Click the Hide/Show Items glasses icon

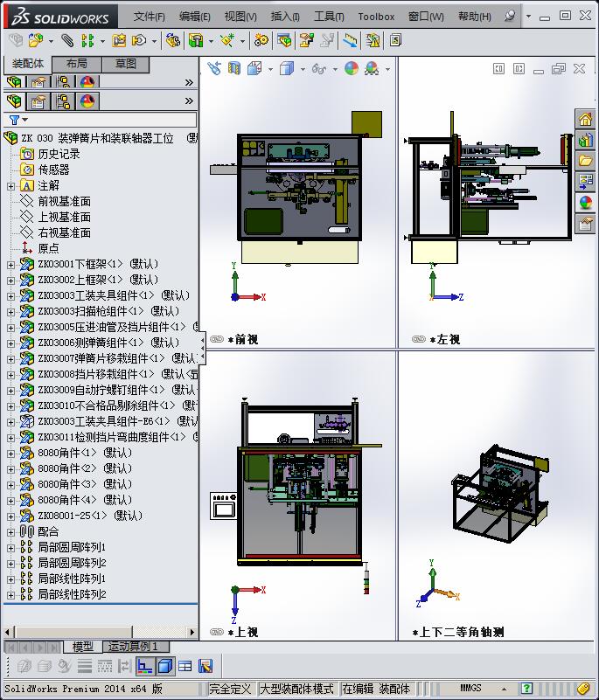point(319,69)
